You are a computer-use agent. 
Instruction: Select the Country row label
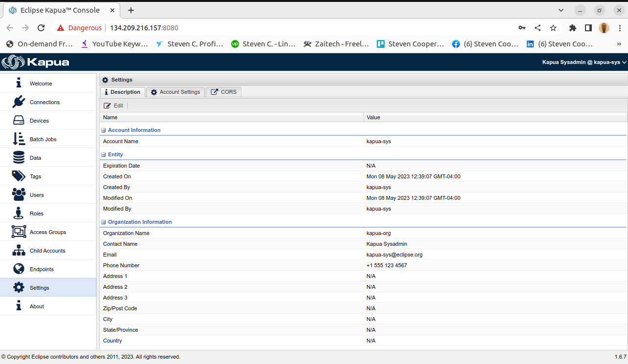click(x=112, y=341)
